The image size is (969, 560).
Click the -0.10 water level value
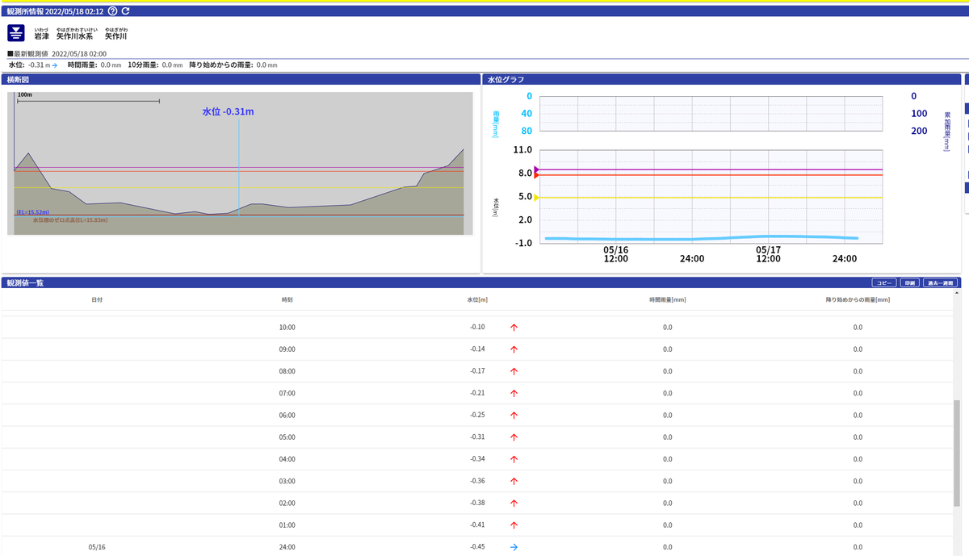pyautogui.click(x=477, y=328)
